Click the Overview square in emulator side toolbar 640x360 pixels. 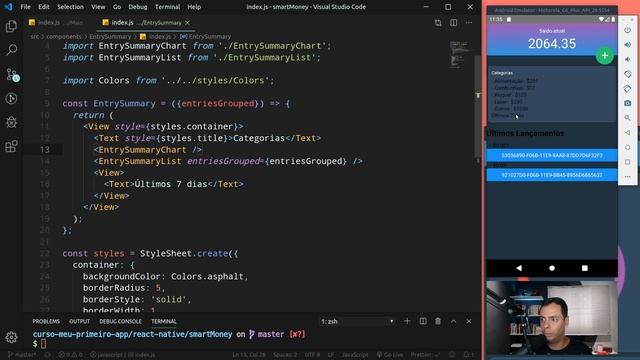pyautogui.click(x=628, y=162)
